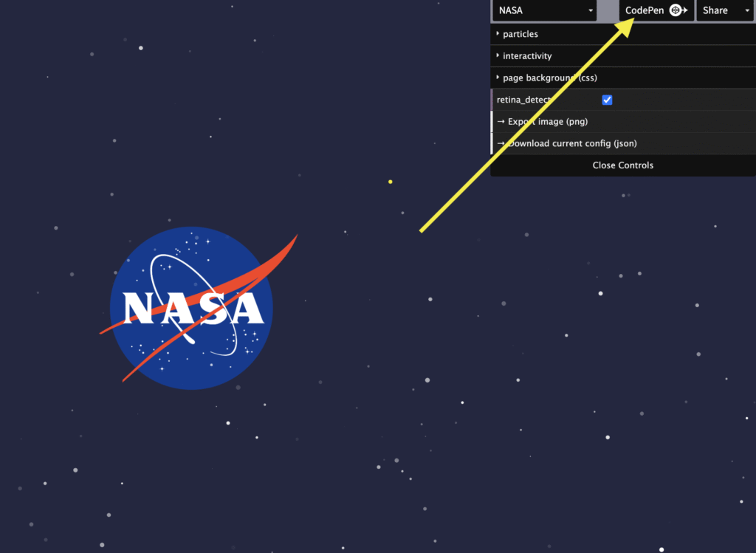Click the yellow particle dot
This screenshot has height=553, width=756.
tap(390, 182)
